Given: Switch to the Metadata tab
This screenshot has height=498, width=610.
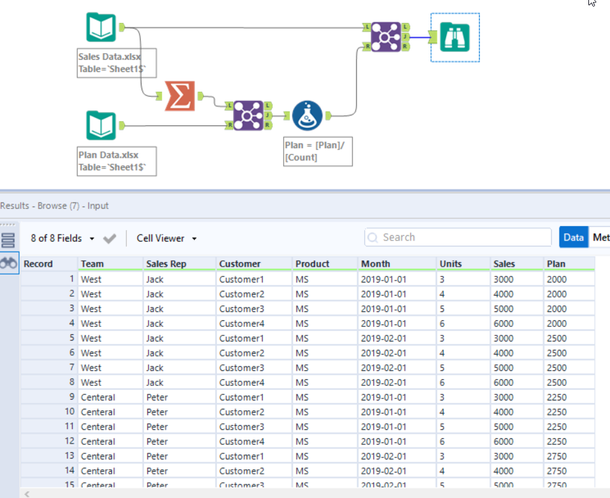Looking at the screenshot, I should (x=600, y=237).
